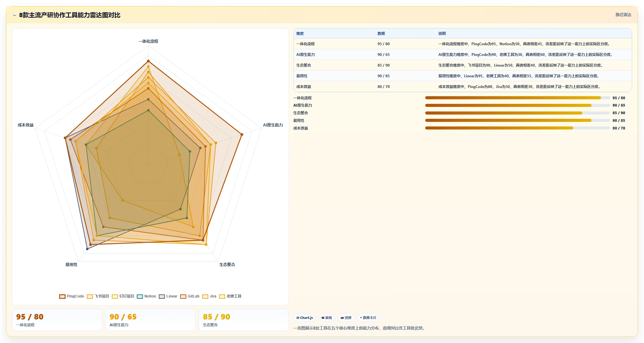Screen dimensions: 644x343
Task: Click the small icon before the page title
Action: coord(14,15)
